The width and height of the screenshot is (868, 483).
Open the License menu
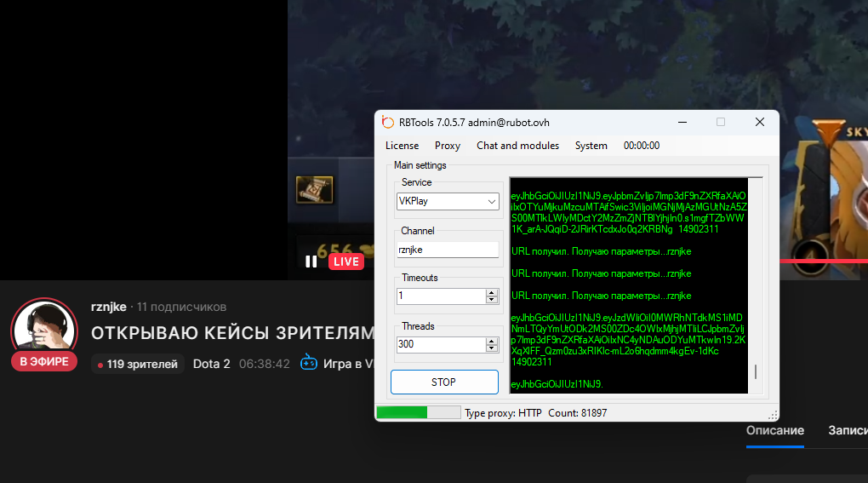point(402,146)
